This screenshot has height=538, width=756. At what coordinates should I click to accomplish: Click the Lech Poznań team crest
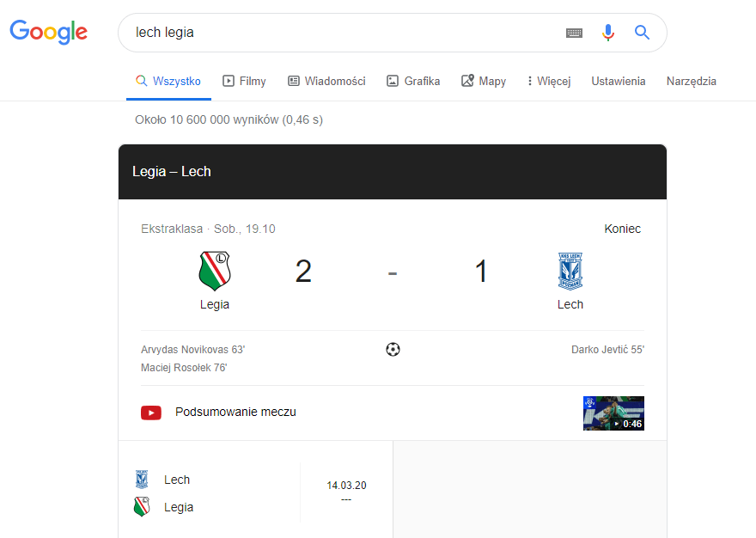click(x=570, y=271)
